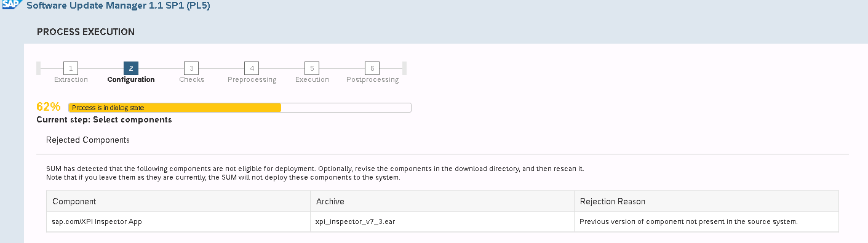Select step 4 Preprocessing box
The image size is (868, 243).
252,68
